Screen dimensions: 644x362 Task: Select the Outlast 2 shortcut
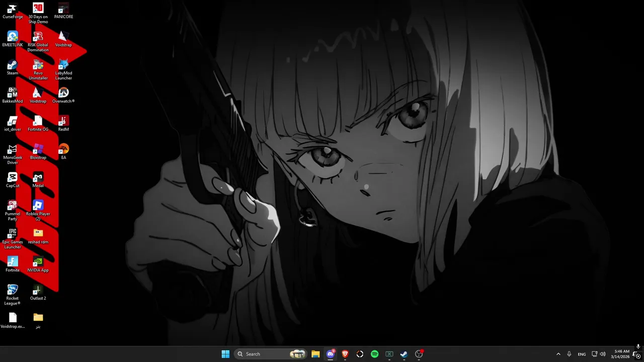click(x=38, y=293)
